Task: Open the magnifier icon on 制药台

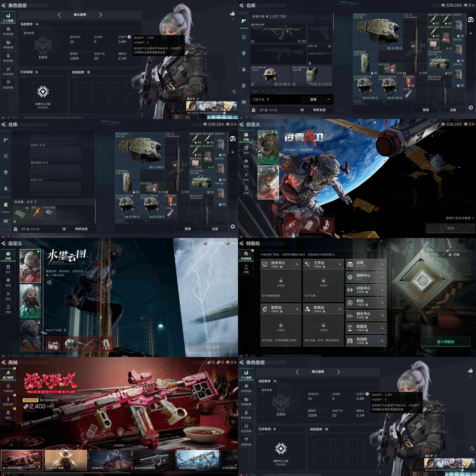Action: pos(297,309)
